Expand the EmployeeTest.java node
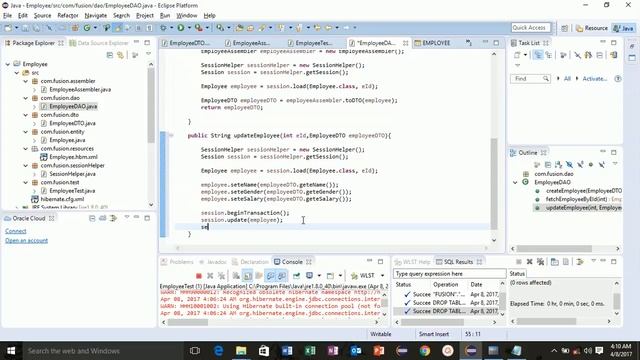Viewport: 640px width, 360px height. click(x=34, y=191)
